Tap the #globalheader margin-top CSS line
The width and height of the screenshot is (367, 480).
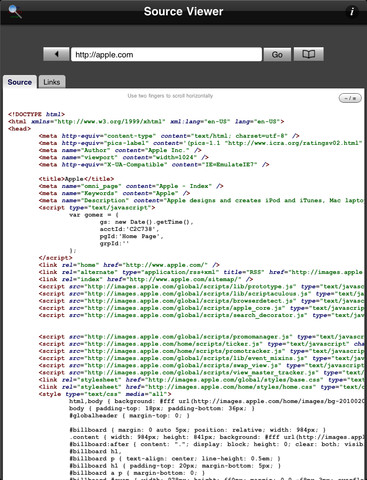point(129,416)
